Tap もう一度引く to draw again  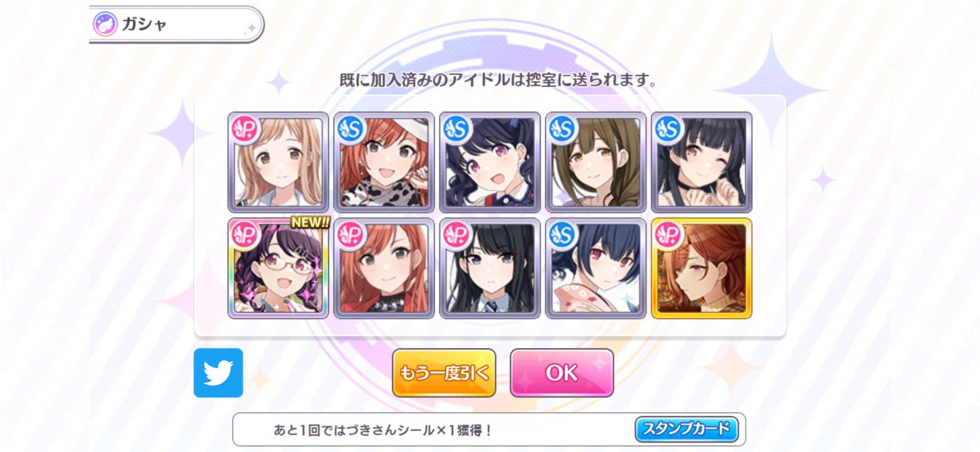444,373
